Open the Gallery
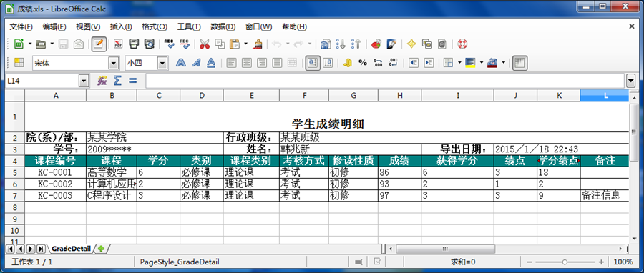Viewport: 644px width, 273px height. (427, 44)
